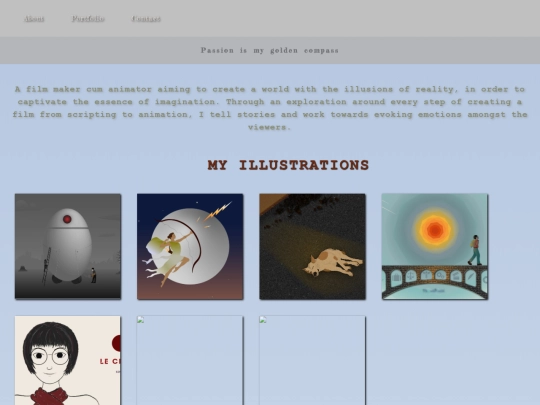The width and height of the screenshot is (540, 405).
Task: Click the "Passion is my golden compass" tagline
Action: (270, 51)
